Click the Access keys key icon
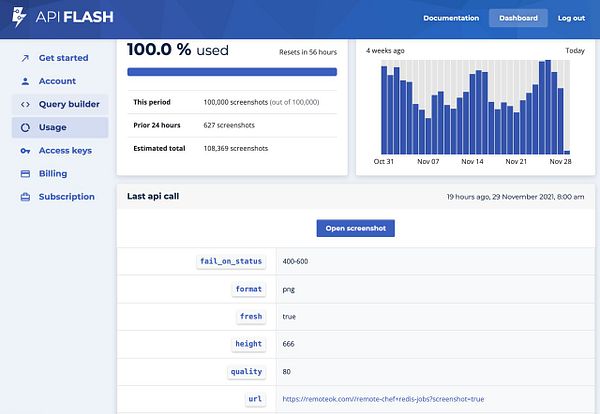This screenshot has height=414, width=600. [25, 151]
